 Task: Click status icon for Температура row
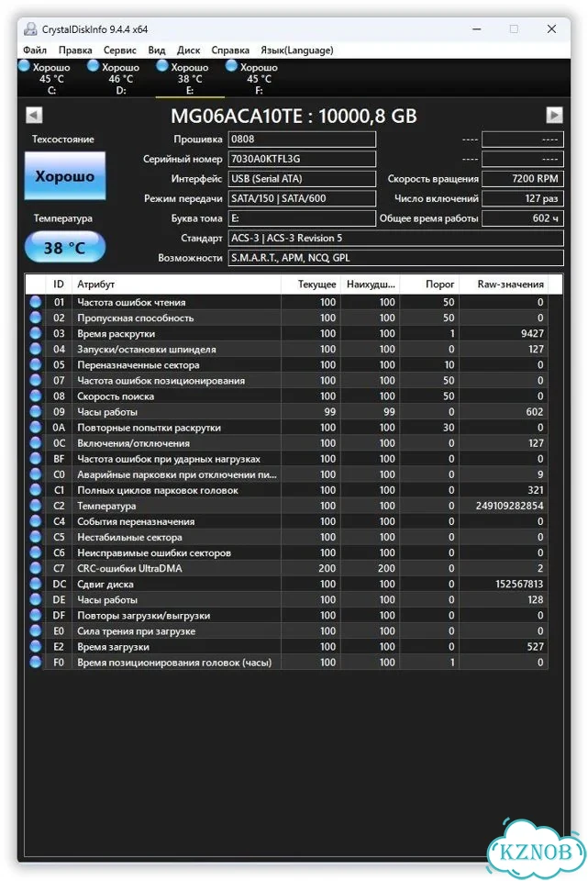click(36, 506)
